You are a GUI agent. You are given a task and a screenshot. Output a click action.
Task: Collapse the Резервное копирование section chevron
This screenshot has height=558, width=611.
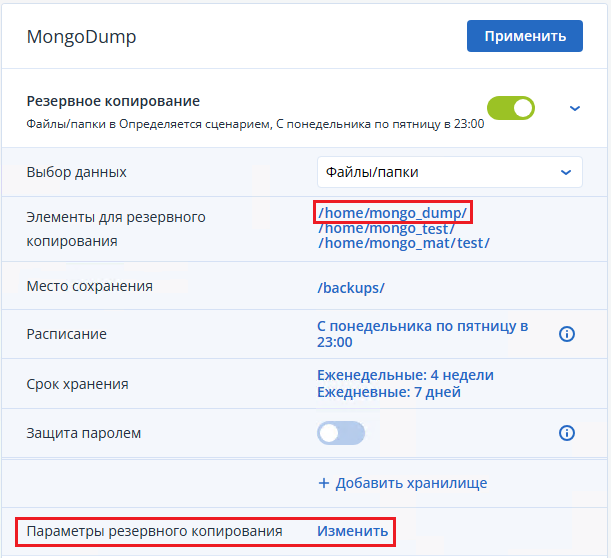[x=575, y=108]
